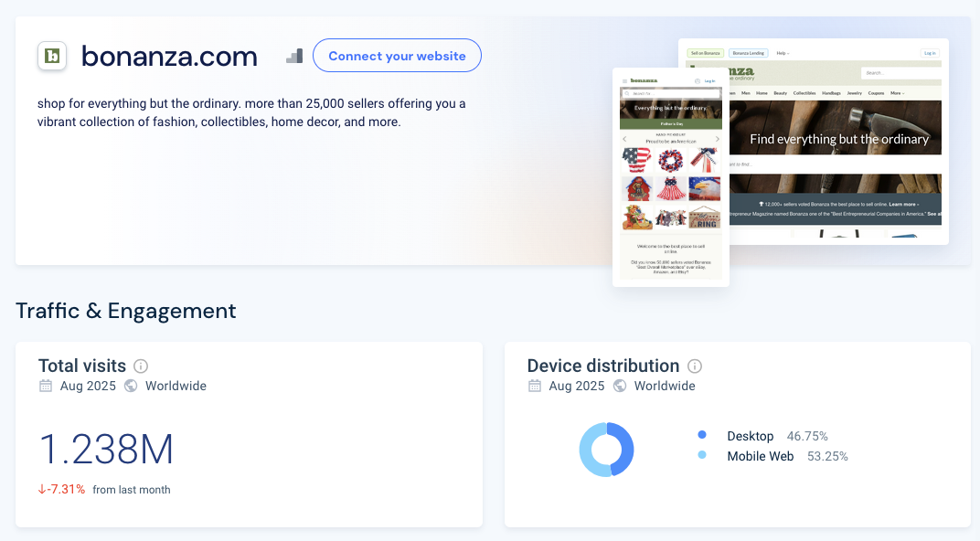This screenshot has height=541, width=980.
Task: Open the Device distribution info icon
Action: point(695,366)
